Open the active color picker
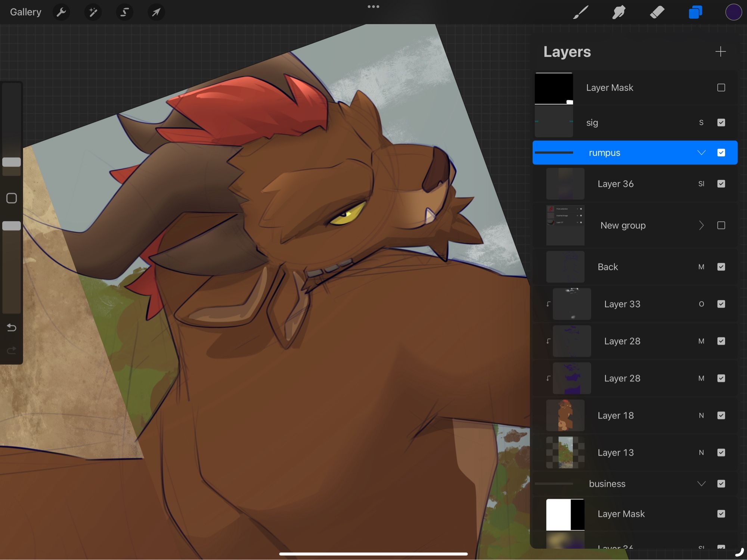This screenshot has height=560, width=747. click(x=734, y=12)
